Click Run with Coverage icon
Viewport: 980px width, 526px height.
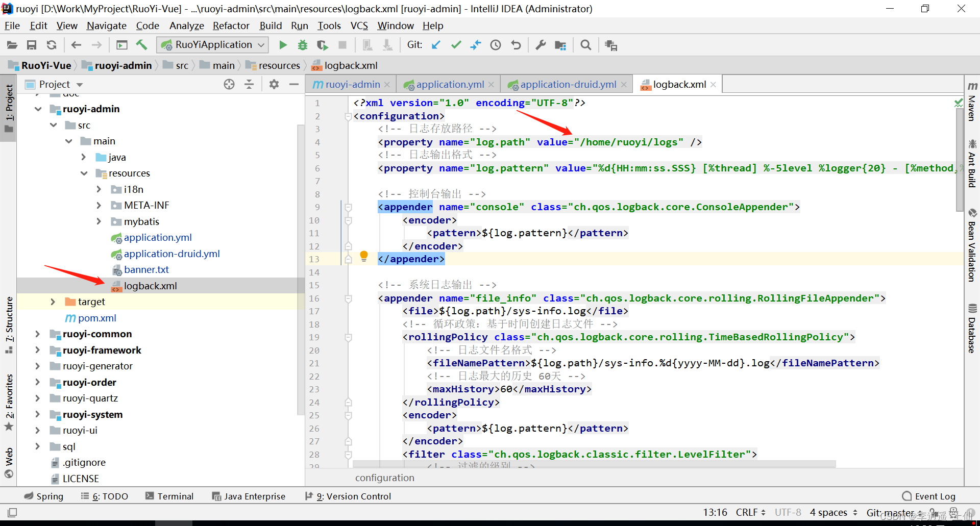pos(323,45)
